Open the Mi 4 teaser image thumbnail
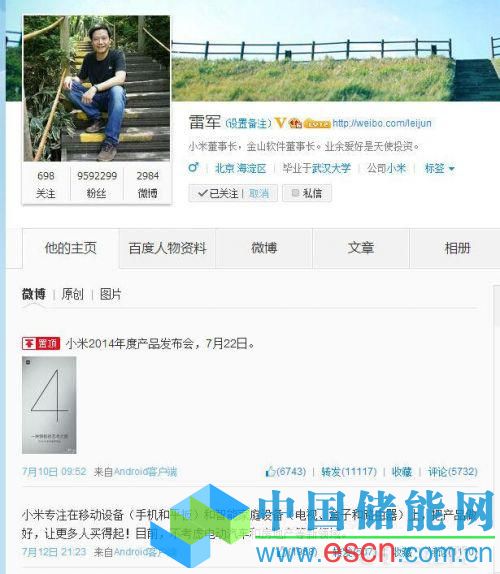This screenshot has height=574, width=500. (49, 405)
